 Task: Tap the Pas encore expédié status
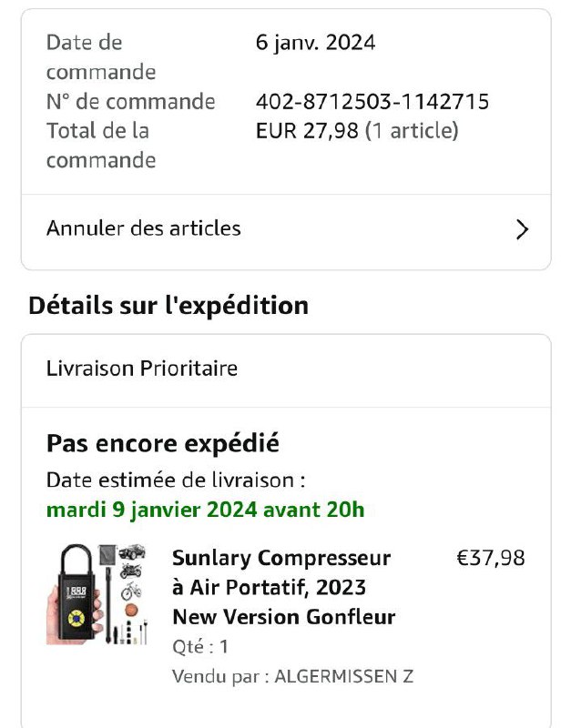click(x=162, y=444)
